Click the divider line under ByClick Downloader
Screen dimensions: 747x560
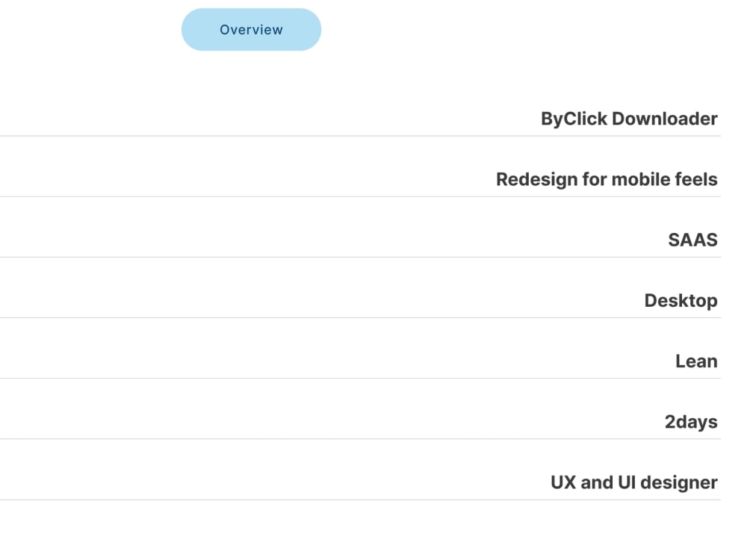[360, 136]
